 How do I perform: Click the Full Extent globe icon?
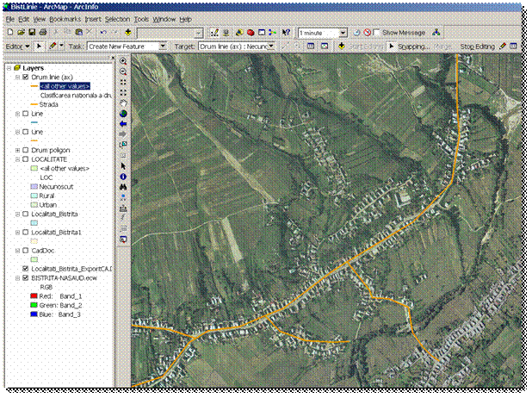(123, 114)
